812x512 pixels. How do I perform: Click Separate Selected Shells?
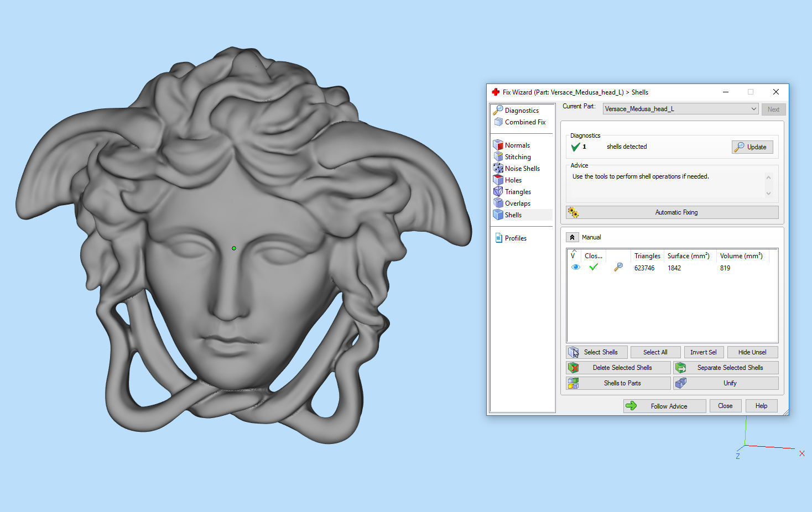[726, 368]
